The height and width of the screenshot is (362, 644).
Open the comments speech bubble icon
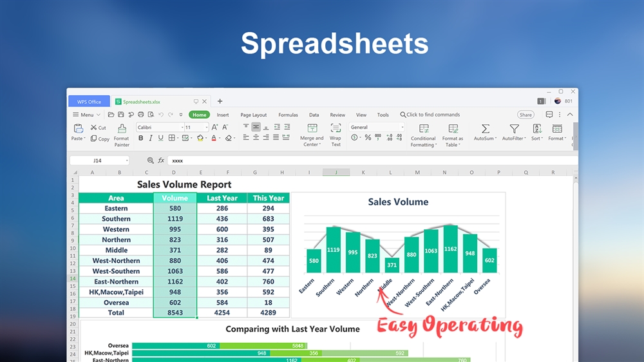pos(549,115)
